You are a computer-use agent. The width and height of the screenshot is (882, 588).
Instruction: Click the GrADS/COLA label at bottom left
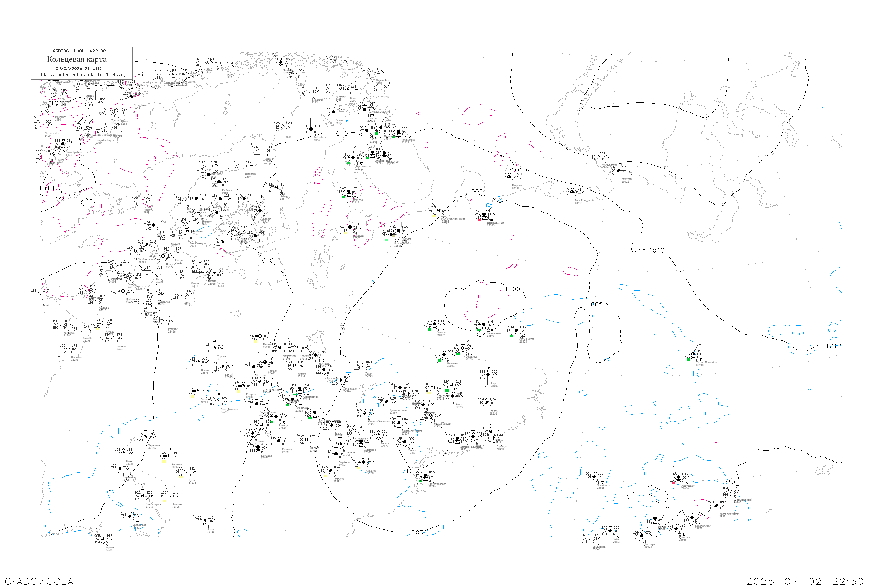pos(39,581)
